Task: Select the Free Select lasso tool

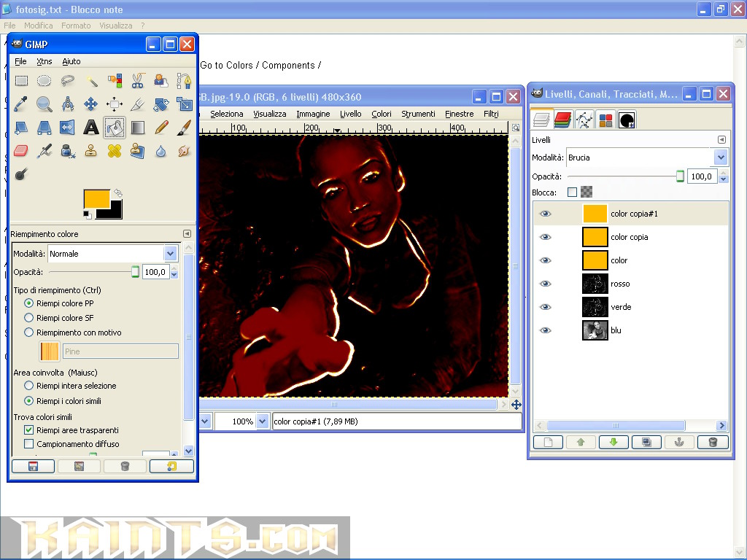Action: (x=68, y=80)
